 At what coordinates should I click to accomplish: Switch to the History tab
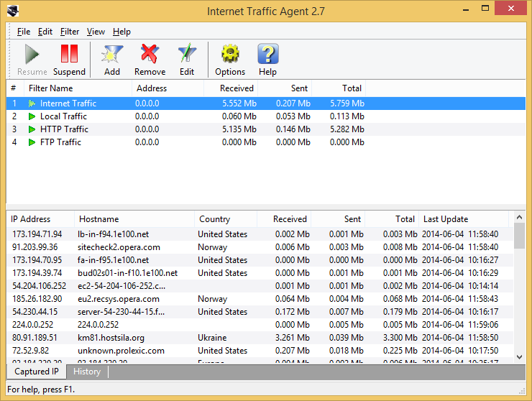pyautogui.click(x=87, y=372)
